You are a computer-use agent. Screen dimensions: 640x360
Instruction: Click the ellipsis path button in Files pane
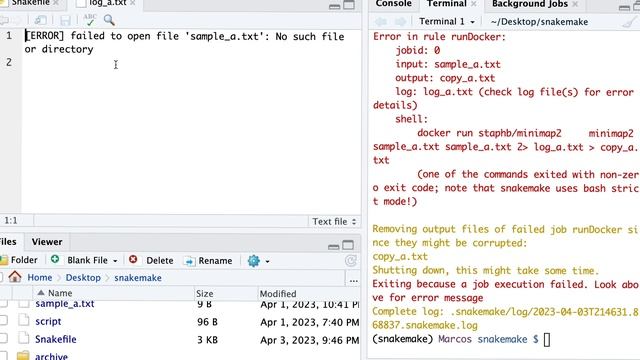pos(353,281)
